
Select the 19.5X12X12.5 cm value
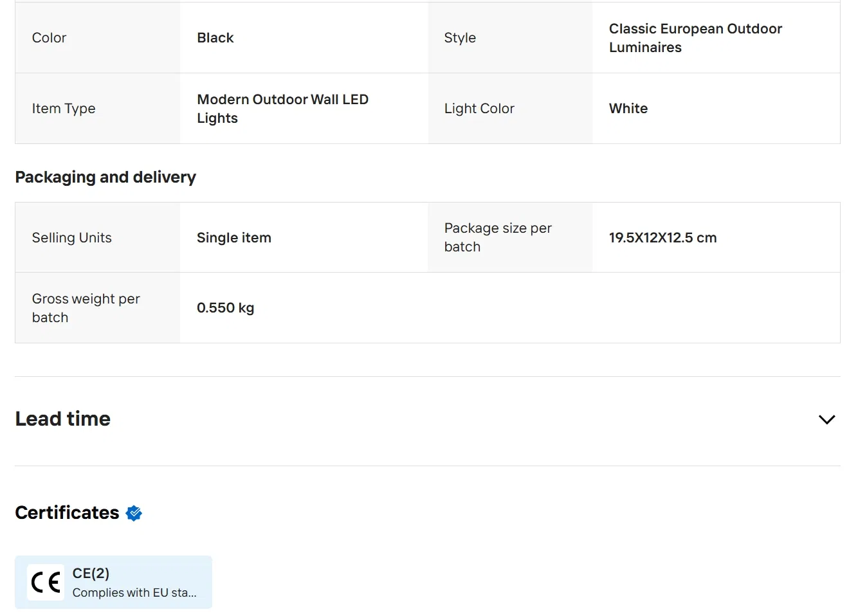pyautogui.click(x=662, y=238)
